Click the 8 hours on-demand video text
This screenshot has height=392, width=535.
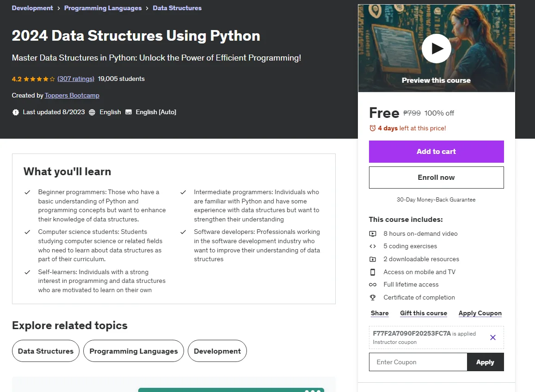(420, 234)
